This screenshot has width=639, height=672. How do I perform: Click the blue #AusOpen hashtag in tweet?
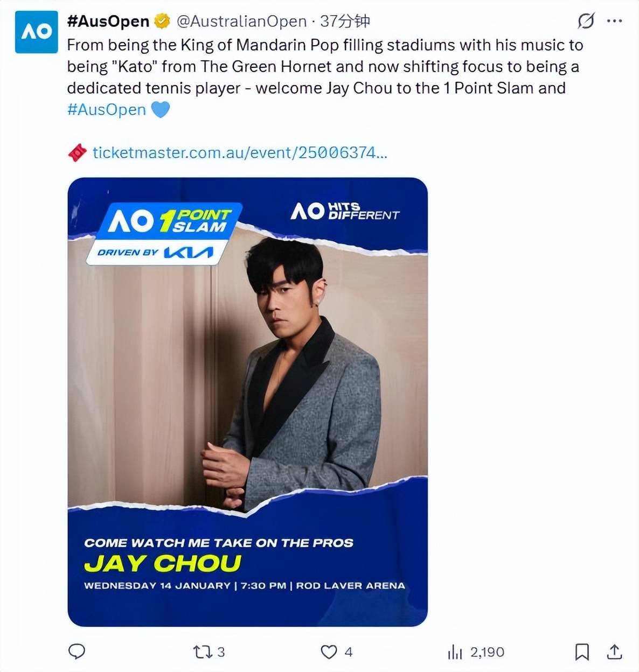(x=107, y=110)
